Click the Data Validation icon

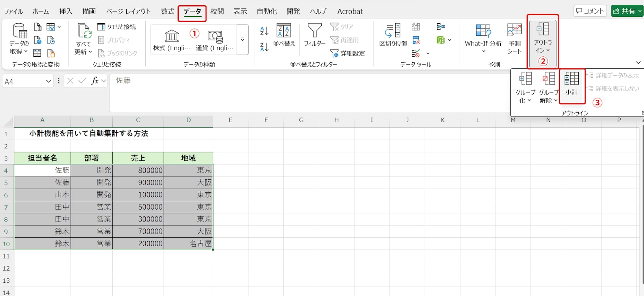point(416,53)
